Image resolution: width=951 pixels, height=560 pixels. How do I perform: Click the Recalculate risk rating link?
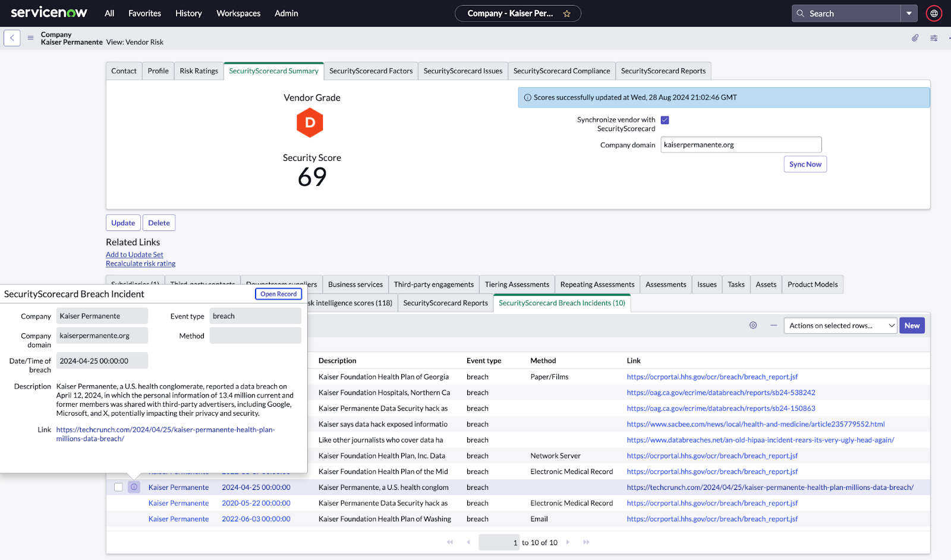coord(141,264)
